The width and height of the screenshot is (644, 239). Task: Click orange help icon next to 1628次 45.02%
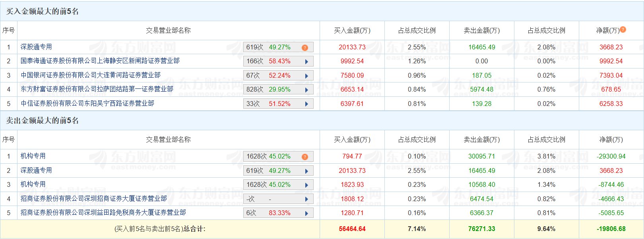[x=305, y=157]
